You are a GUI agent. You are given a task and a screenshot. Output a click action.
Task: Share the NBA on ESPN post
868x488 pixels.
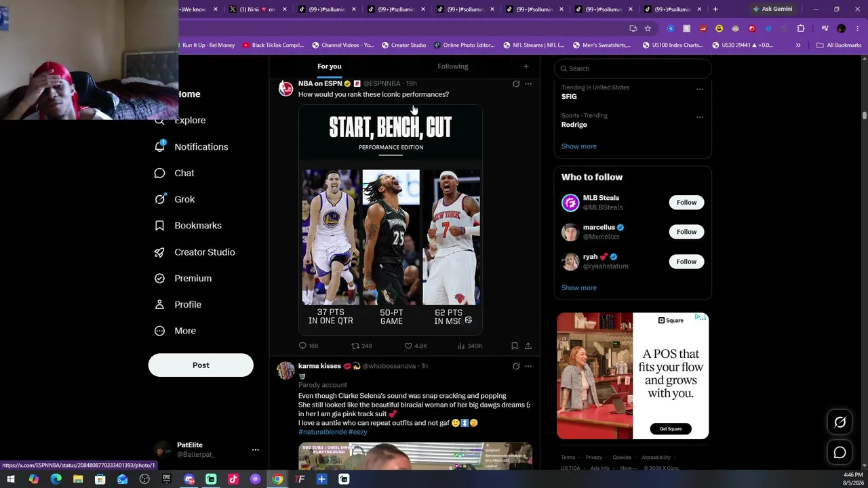click(528, 346)
